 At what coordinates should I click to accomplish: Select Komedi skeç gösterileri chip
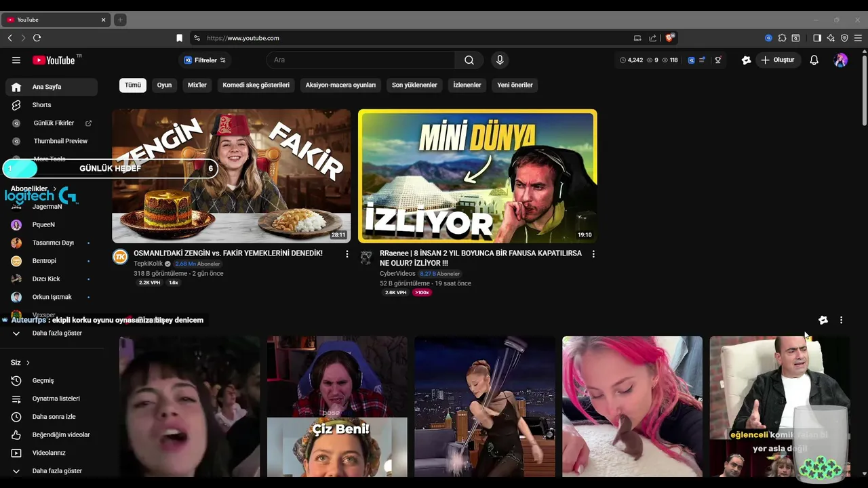pyautogui.click(x=256, y=85)
